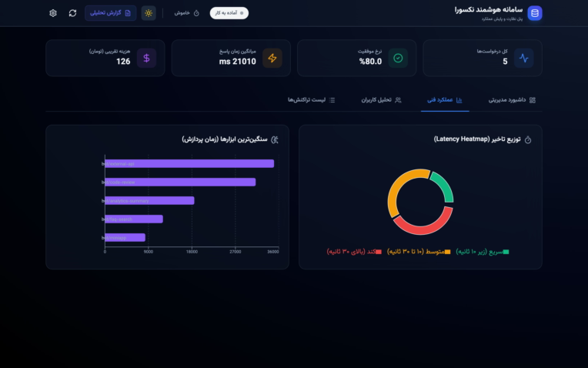This screenshot has width=588, height=368.
Task: Toggle the متوسط orange legend swatch
Action: tap(447, 252)
